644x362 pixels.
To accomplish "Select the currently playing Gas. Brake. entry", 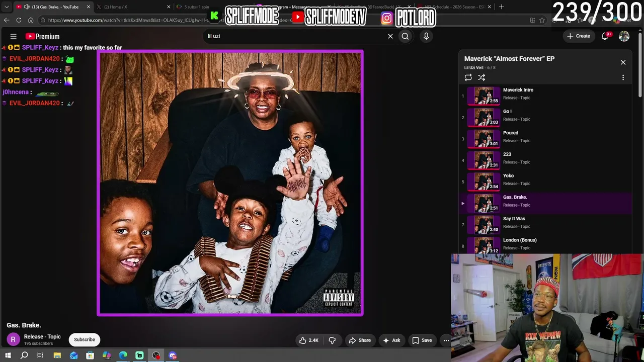I will pos(546,204).
